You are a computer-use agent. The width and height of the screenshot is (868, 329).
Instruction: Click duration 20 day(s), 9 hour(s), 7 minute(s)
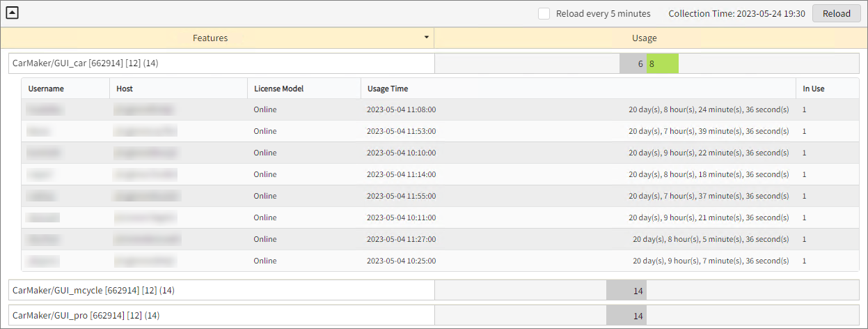click(x=711, y=261)
